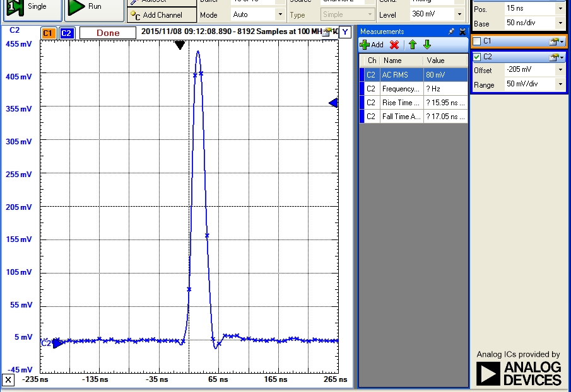Move measurement up with green arrow
The height and width of the screenshot is (392, 571).
point(413,45)
